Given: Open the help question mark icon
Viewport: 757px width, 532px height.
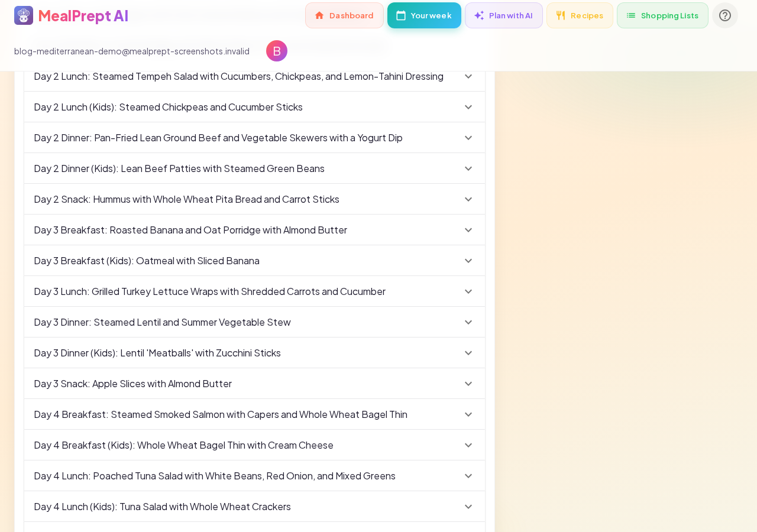Looking at the screenshot, I should click(x=725, y=15).
